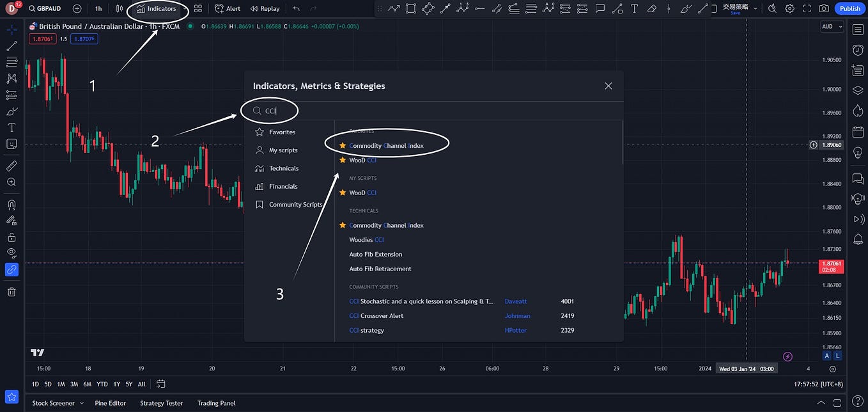
Task: Select the ruler measure tool
Action: [12, 166]
